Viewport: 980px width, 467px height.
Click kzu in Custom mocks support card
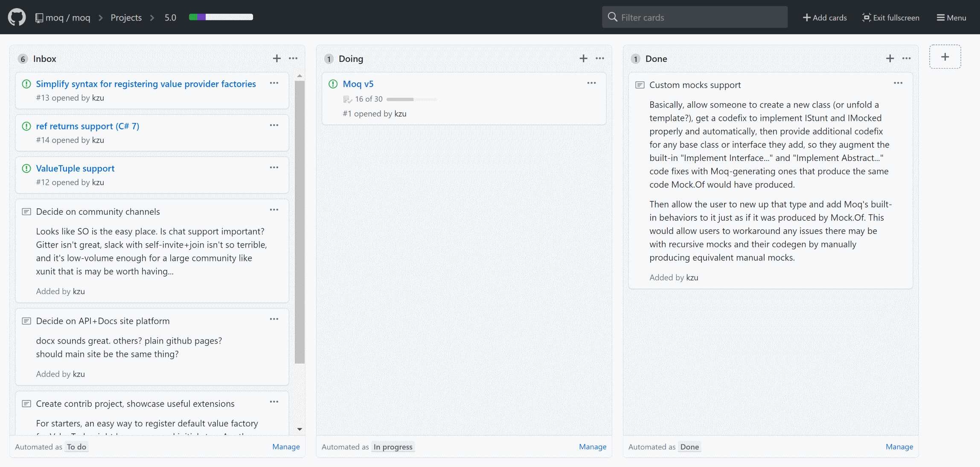[692, 277]
